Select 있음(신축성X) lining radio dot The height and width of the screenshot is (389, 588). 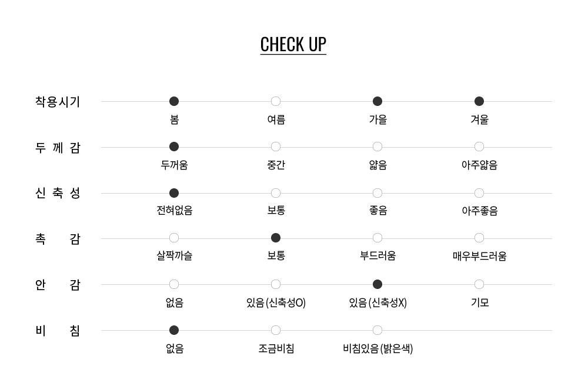pos(377,284)
